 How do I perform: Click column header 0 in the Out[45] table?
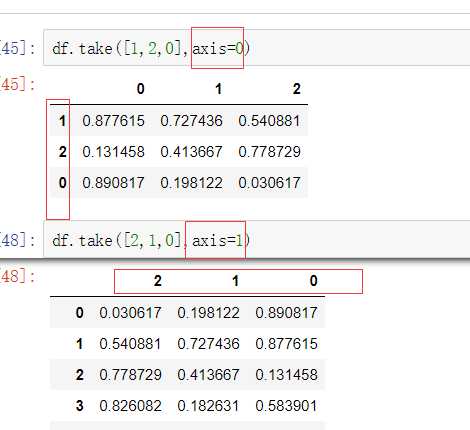pyautogui.click(x=141, y=89)
